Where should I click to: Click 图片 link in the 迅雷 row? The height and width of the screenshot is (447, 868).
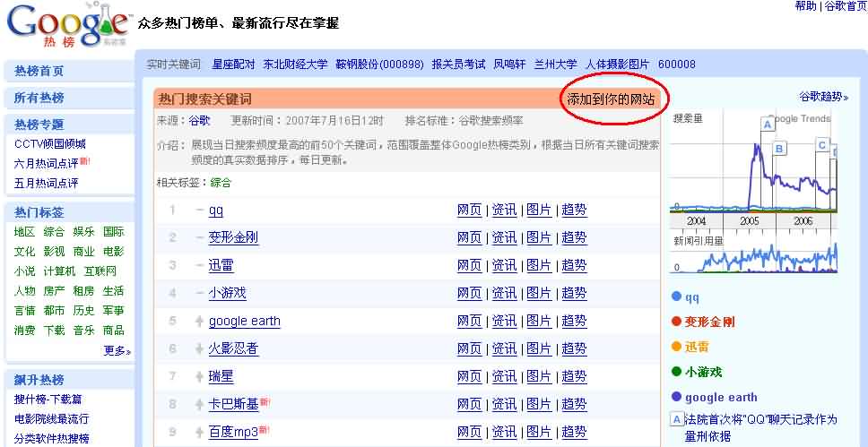(539, 265)
